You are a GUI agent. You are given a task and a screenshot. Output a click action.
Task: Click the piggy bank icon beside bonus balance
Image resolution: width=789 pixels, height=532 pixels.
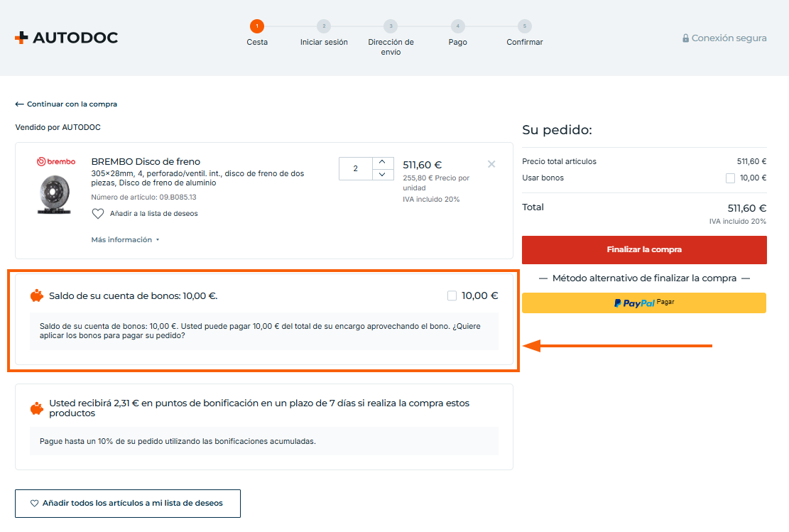37,295
